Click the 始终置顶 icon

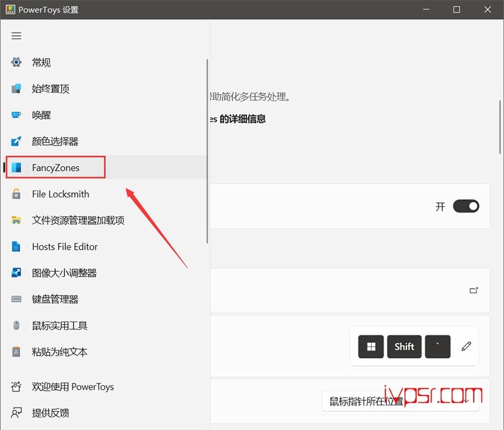tap(16, 88)
